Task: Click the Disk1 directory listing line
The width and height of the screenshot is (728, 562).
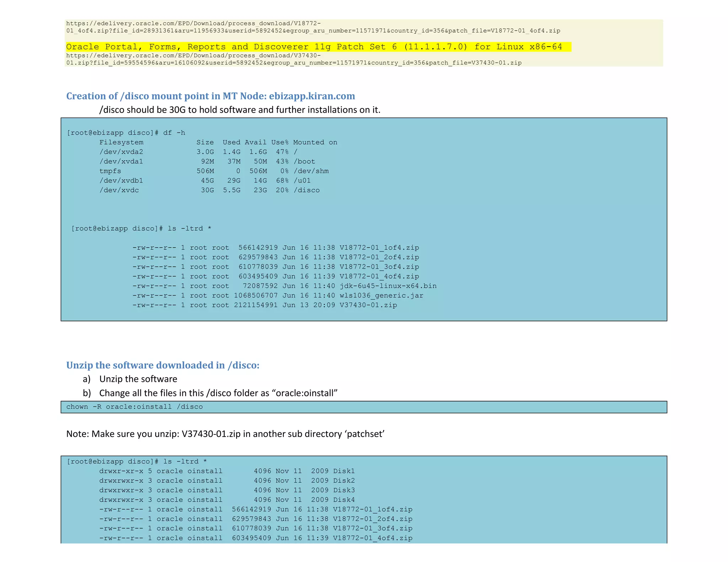Action: click(227, 471)
